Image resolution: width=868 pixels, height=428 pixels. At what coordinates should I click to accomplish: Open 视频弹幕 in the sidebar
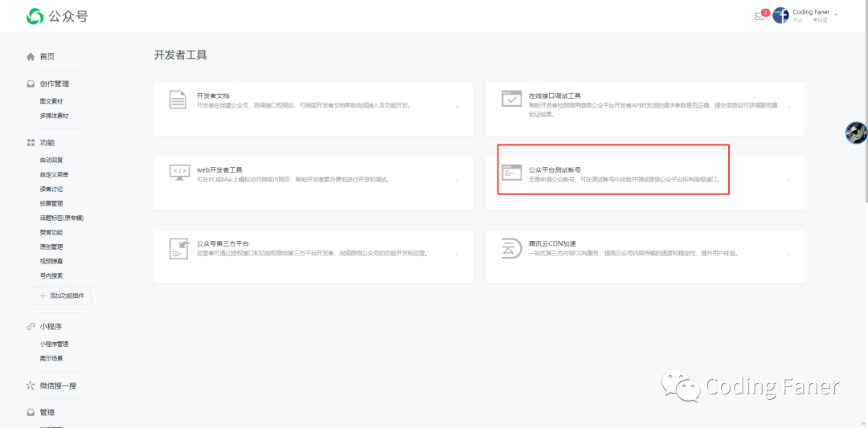pyautogui.click(x=51, y=261)
